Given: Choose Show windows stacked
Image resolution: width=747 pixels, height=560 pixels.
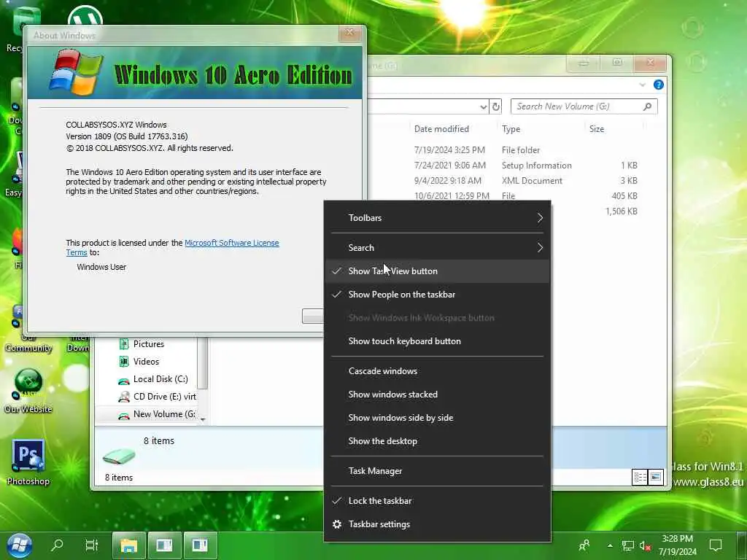Looking at the screenshot, I should tap(438, 394).
